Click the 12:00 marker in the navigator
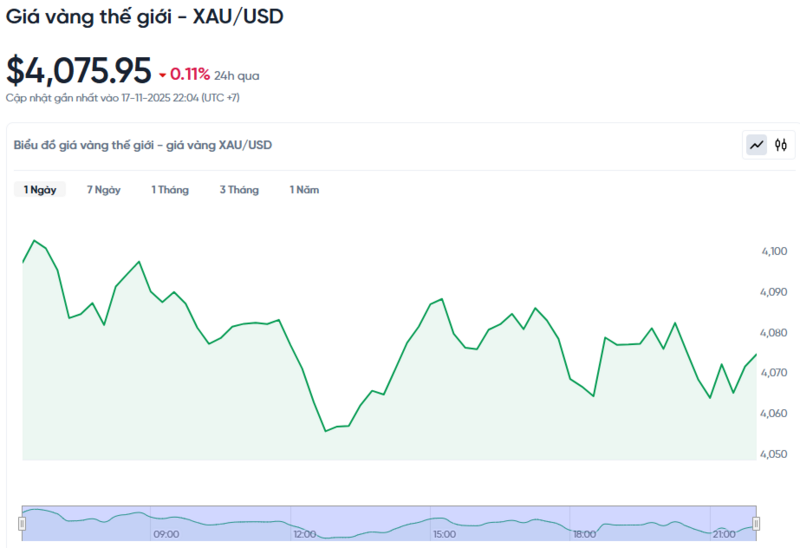The image size is (800, 548). pos(304,534)
